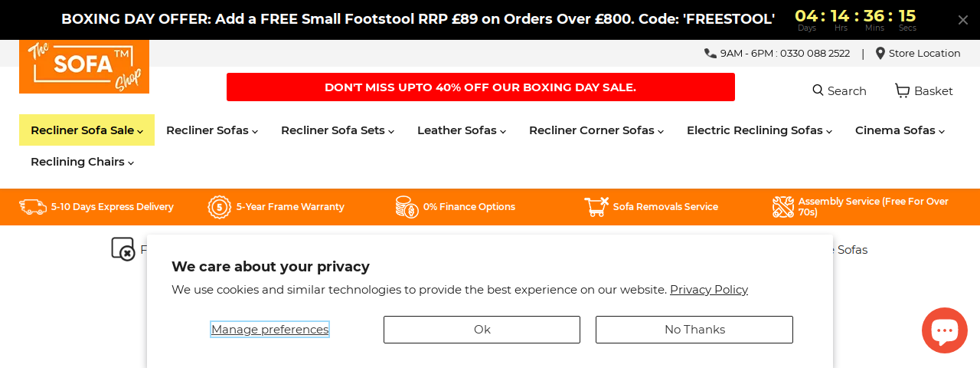Decline cookies with No Thanks

[694, 330]
